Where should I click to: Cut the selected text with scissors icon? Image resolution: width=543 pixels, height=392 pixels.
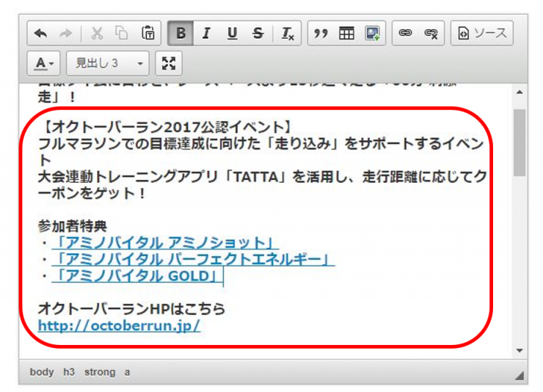tap(97, 34)
